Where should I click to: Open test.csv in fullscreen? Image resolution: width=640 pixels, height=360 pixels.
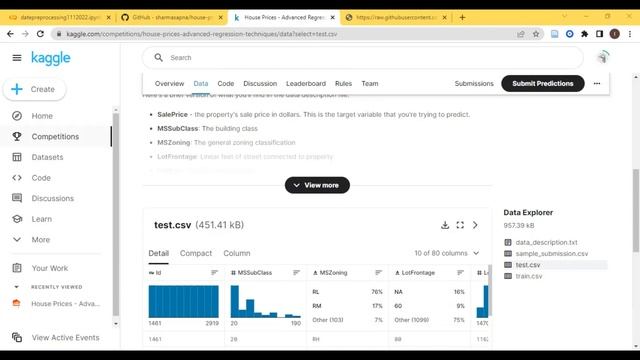[x=460, y=225]
